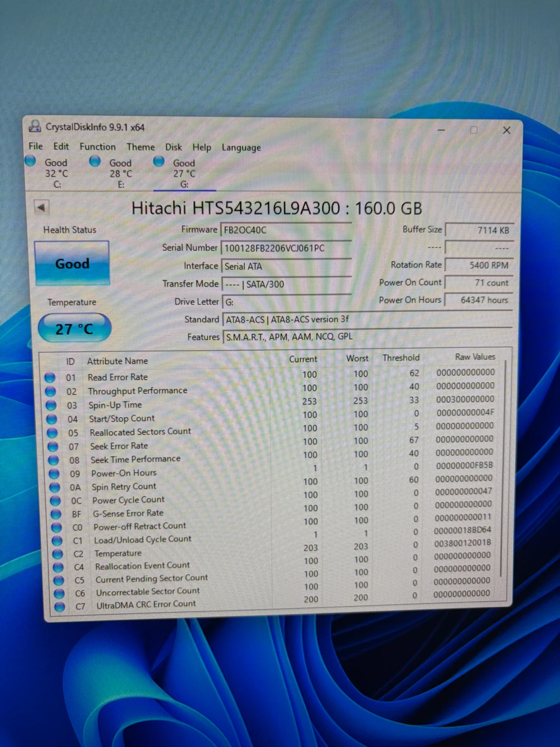Minimize the CrystalDiskInfo window
This screenshot has height=747, width=560.
(441, 130)
